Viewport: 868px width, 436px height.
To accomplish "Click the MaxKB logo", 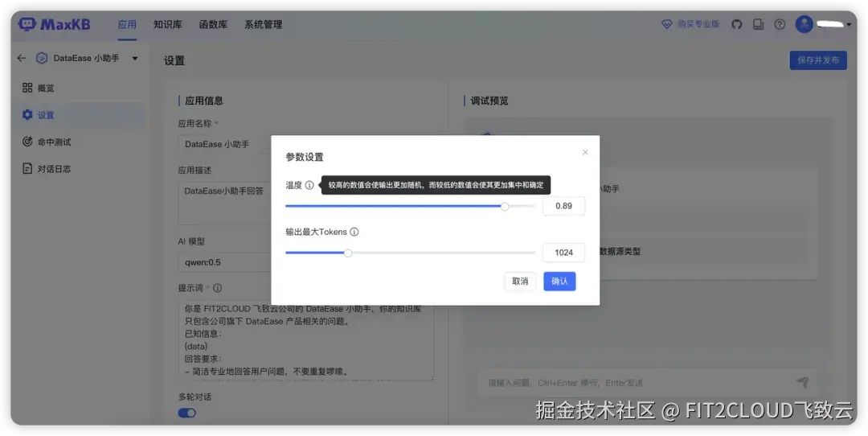I will (x=55, y=24).
